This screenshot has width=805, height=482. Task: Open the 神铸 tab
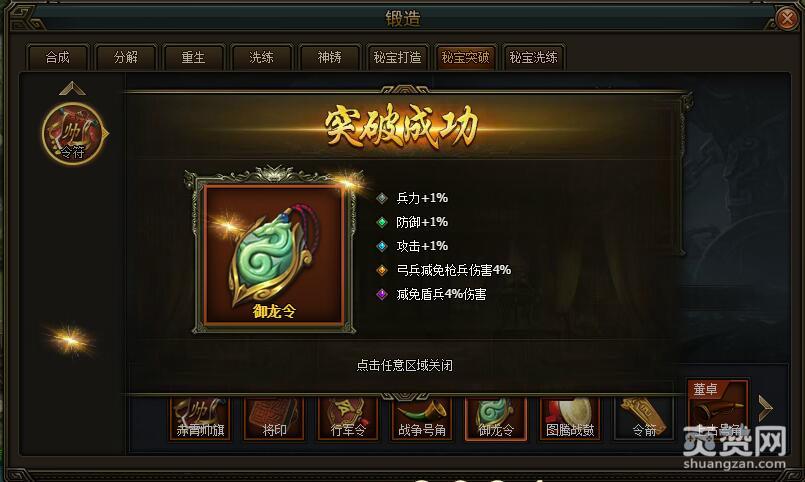330,57
